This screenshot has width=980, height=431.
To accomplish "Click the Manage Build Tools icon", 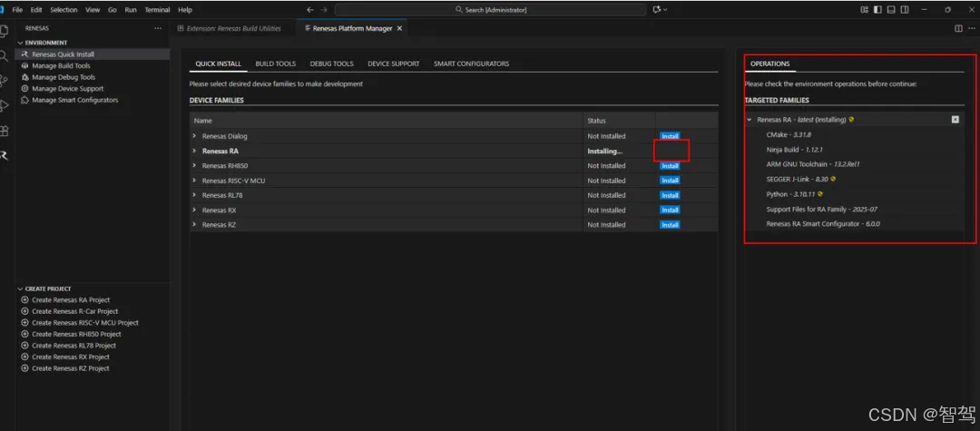I will pyautogui.click(x=25, y=65).
